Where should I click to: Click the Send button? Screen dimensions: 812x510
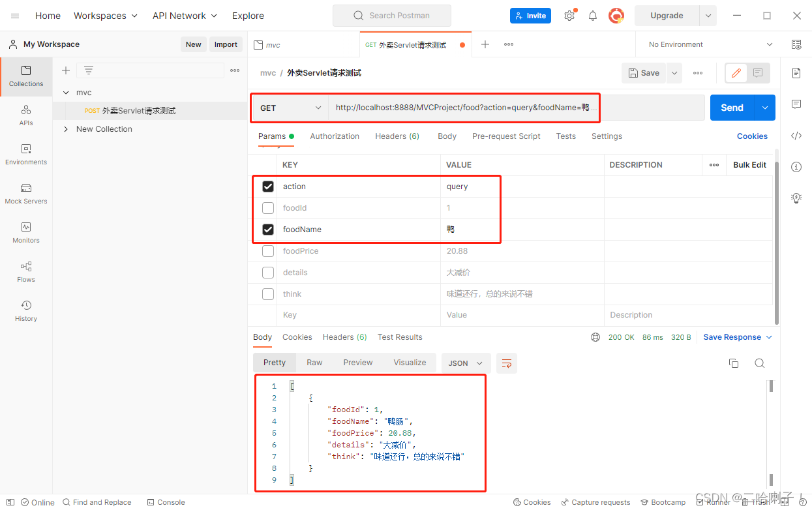click(732, 108)
